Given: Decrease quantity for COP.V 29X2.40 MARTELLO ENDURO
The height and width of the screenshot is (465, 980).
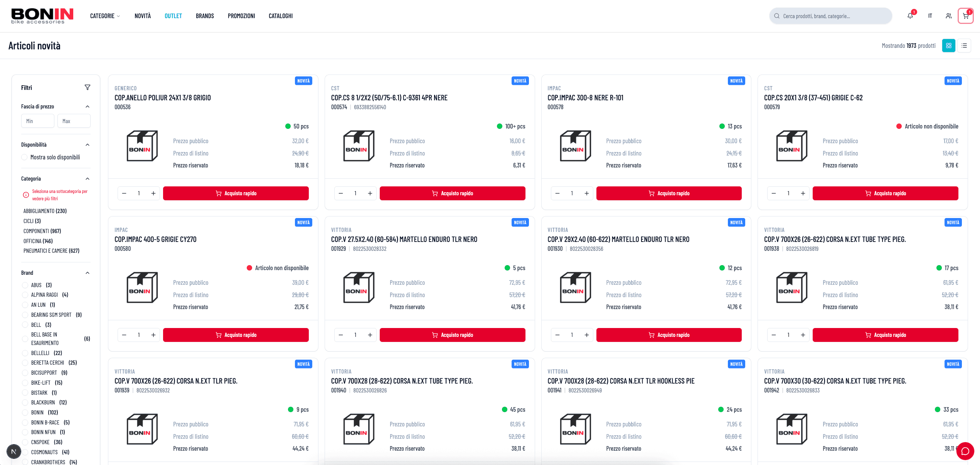Looking at the screenshot, I should (x=557, y=335).
